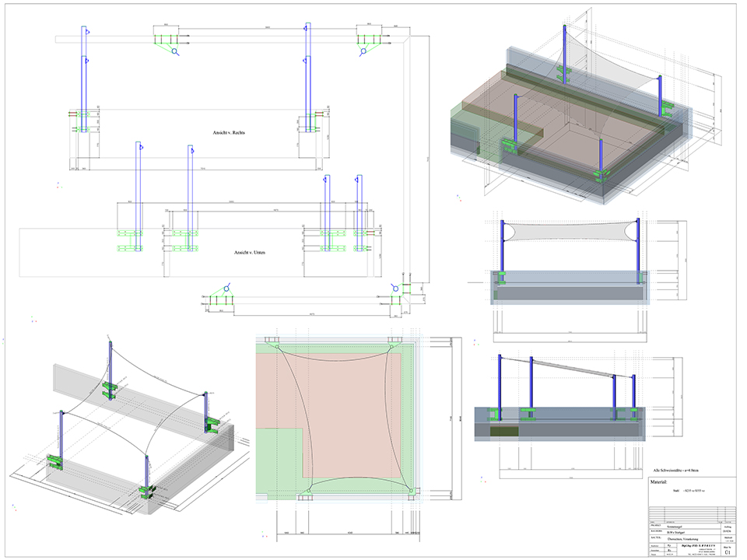The height and width of the screenshot is (560, 747).
Task: Select the left green triangular bracket at top
Action: coord(167,44)
